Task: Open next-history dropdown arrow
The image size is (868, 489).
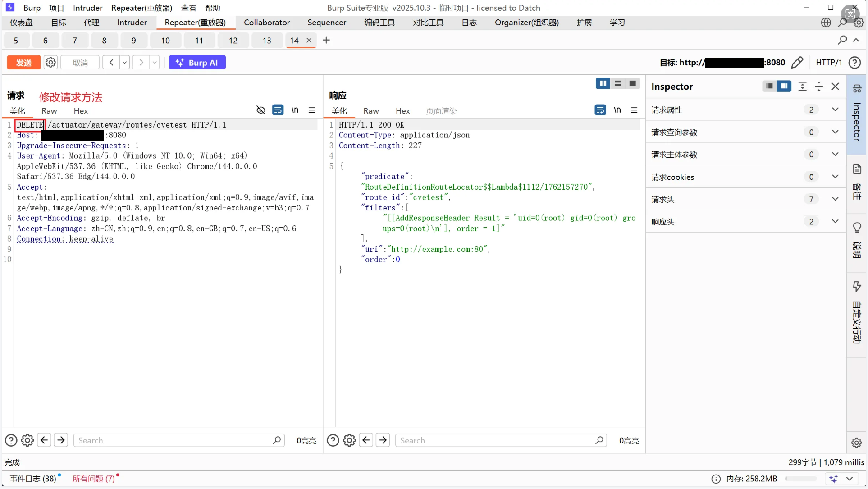Action: (155, 63)
